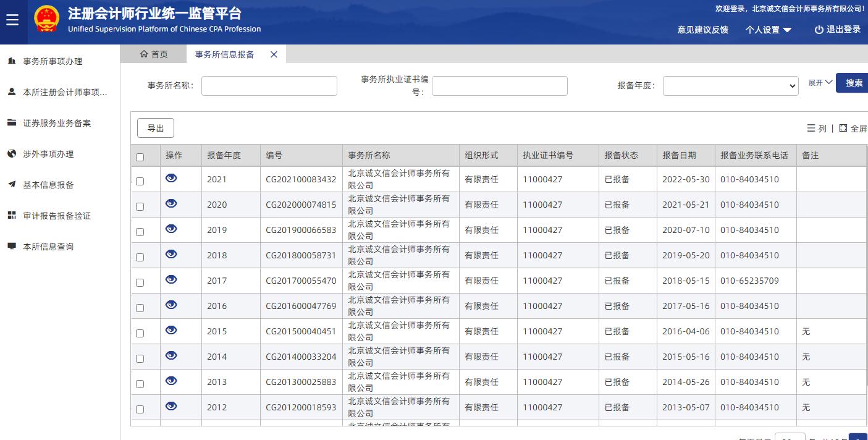868x440 pixels.
Task: Select the checkbox for the 2015 row
Action: tap(140, 333)
